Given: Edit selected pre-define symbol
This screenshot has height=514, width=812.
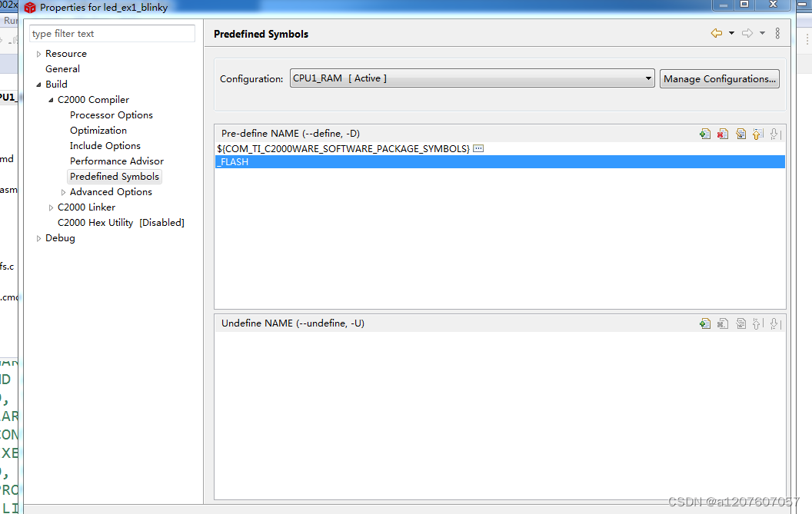Looking at the screenshot, I should click(740, 134).
